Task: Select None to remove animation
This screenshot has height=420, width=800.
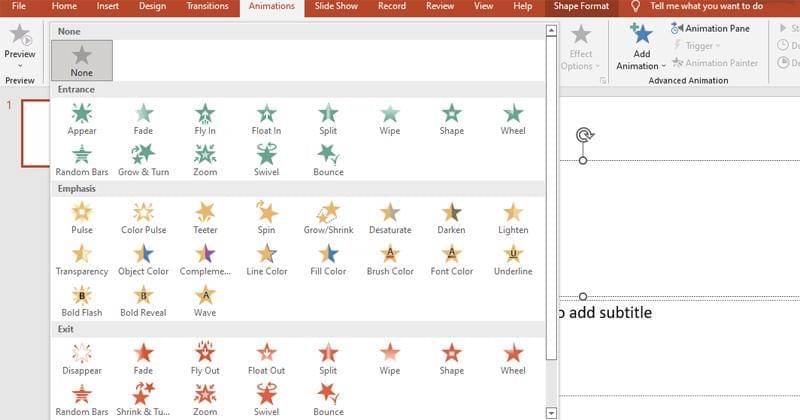Action: [x=82, y=60]
